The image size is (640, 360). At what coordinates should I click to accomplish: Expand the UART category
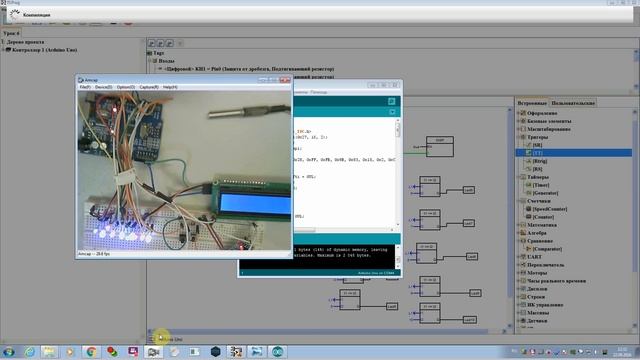(518, 257)
